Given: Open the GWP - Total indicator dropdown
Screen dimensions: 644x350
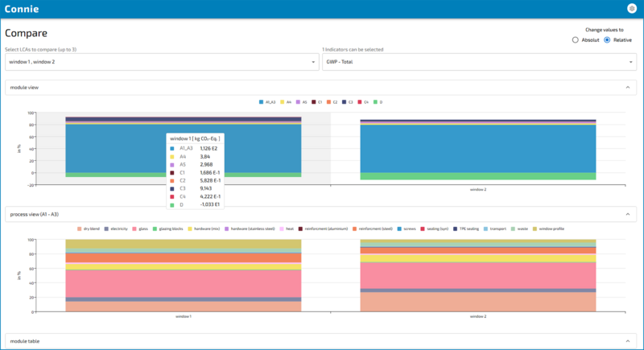Looking at the screenshot, I should pos(479,62).
